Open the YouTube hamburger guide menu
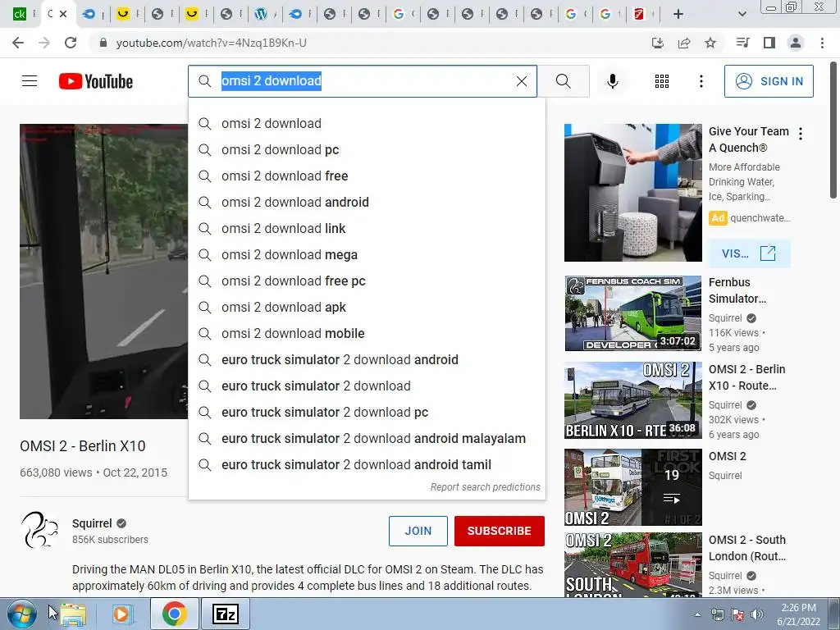Screen dimensions: 840x630 tap(30, 81)
